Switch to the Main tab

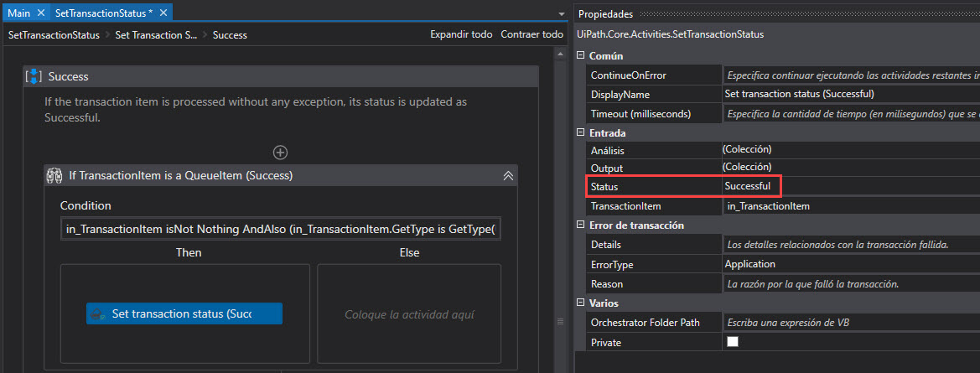click(x=18, y=13)
